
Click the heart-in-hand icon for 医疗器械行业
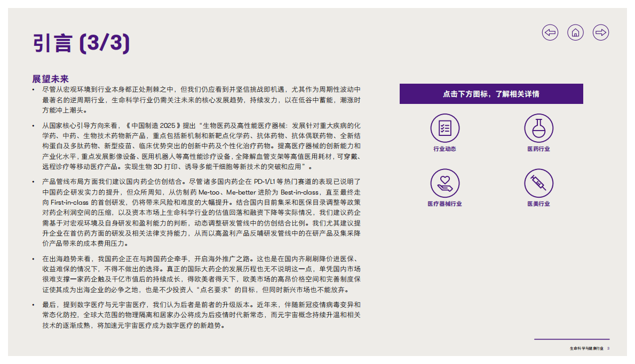coord(446,184)
